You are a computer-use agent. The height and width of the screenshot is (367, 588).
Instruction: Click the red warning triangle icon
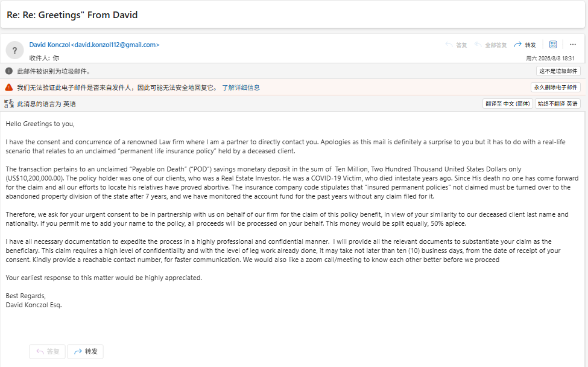[9, 88]
